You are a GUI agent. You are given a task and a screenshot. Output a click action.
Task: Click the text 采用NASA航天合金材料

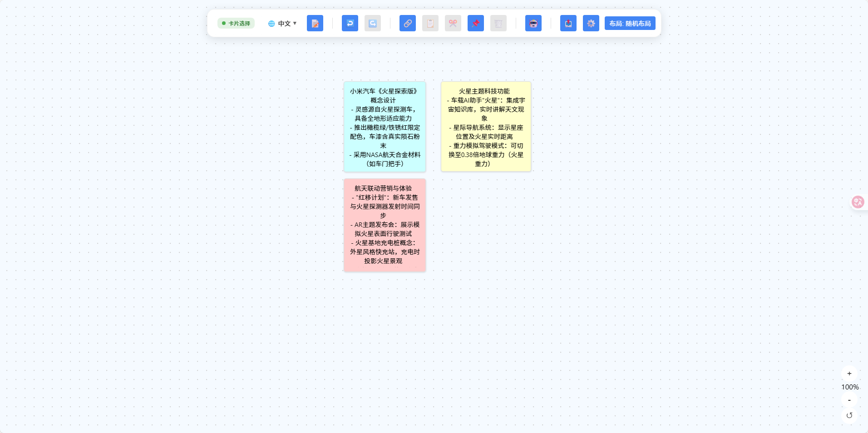tap(387, 155)
